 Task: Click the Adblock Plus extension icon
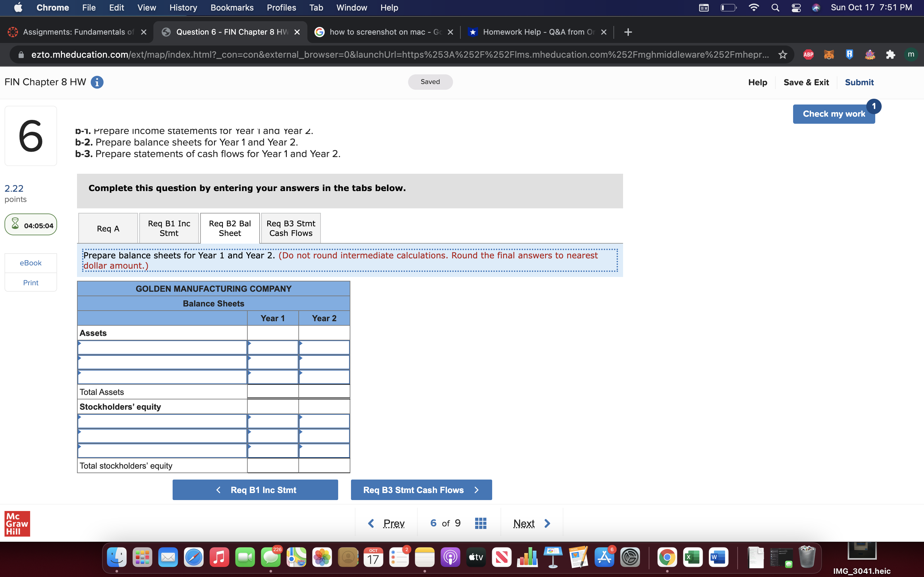pyautogui.click(x=809, y=54)
